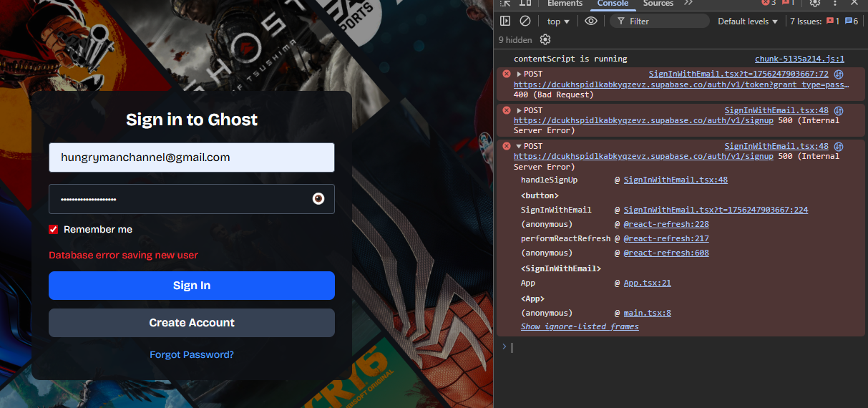Click the handleSignUp stack frame name
868x408 pixels.
point(549,180)
